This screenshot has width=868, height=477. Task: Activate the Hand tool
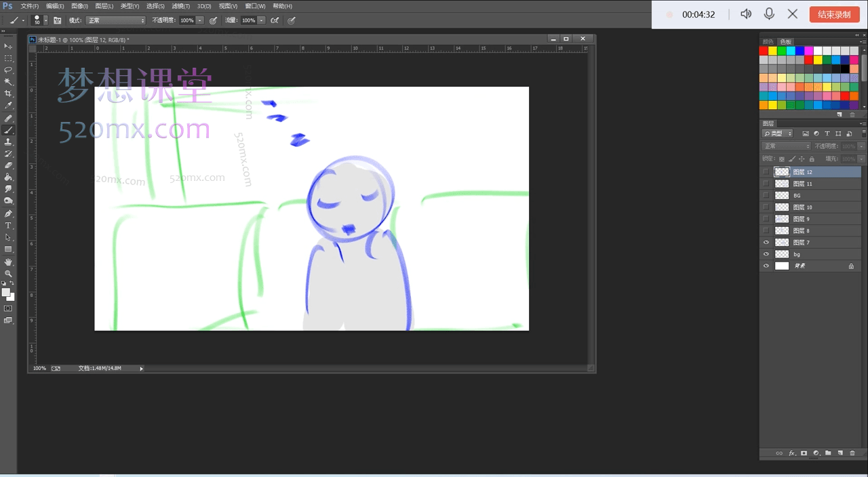[8, 262]
